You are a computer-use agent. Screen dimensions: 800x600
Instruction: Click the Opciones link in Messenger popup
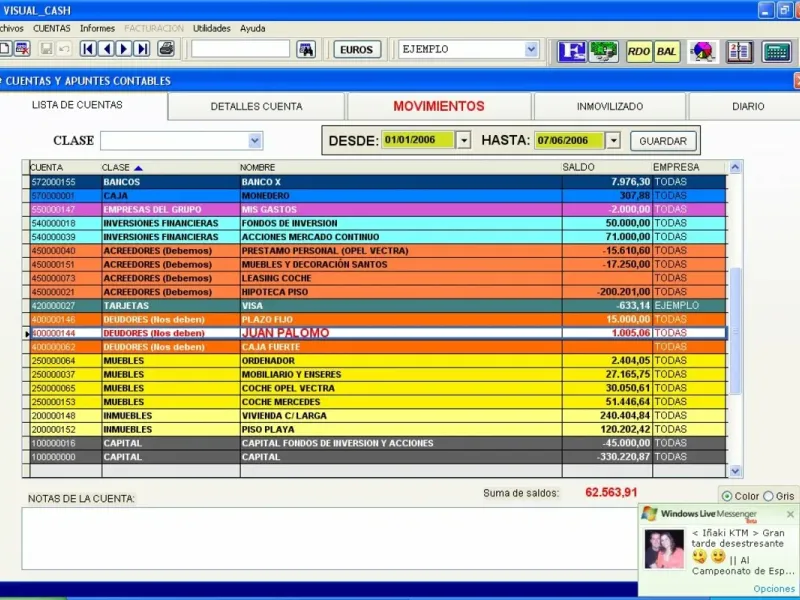click(x=773, y=589)
